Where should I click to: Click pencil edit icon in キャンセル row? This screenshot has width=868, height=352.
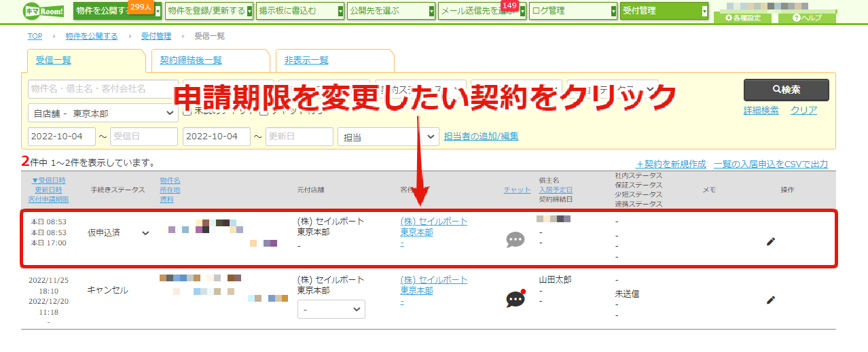coord(771,300)
